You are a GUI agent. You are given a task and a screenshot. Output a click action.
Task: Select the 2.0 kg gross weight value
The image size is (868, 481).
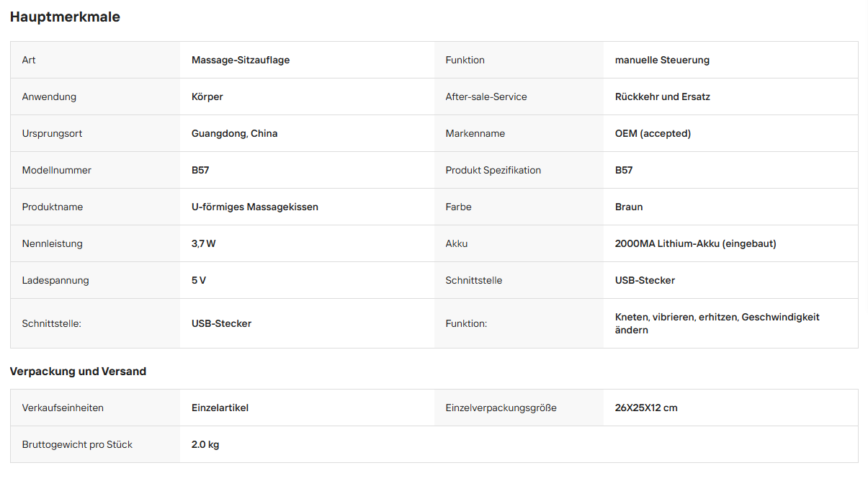[x=205, y=444]
